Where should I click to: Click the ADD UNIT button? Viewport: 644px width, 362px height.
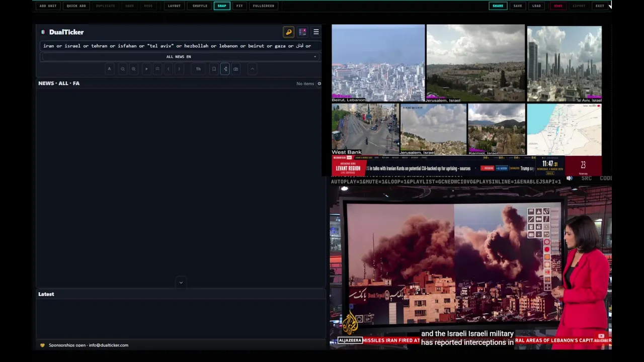click(48, 6)
